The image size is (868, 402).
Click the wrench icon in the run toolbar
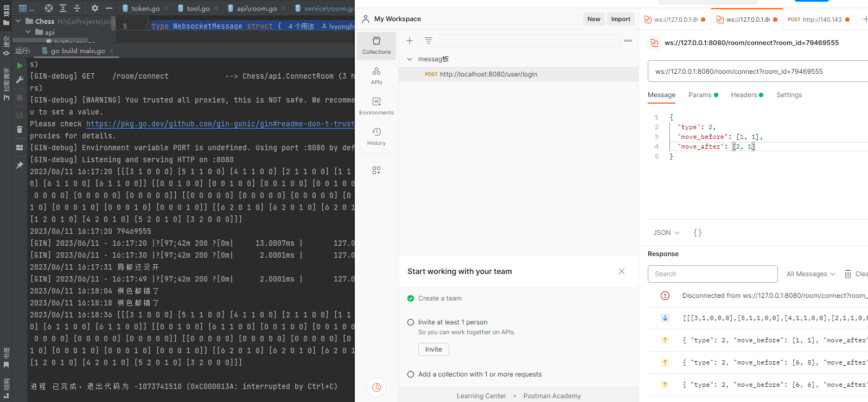(20, 80)
